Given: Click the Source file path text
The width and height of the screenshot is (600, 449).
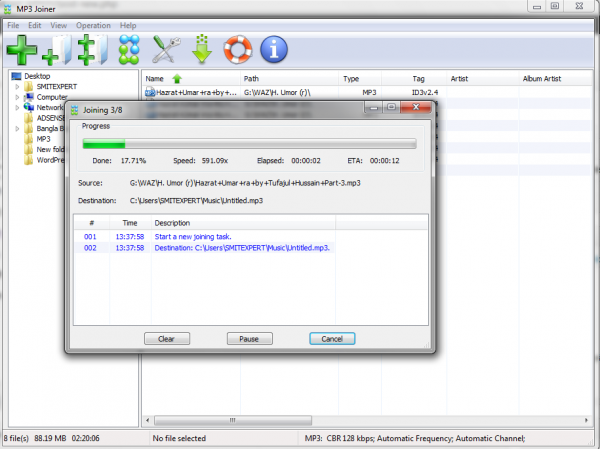Looking at the screenshot, I should click(x=245, y=183).
